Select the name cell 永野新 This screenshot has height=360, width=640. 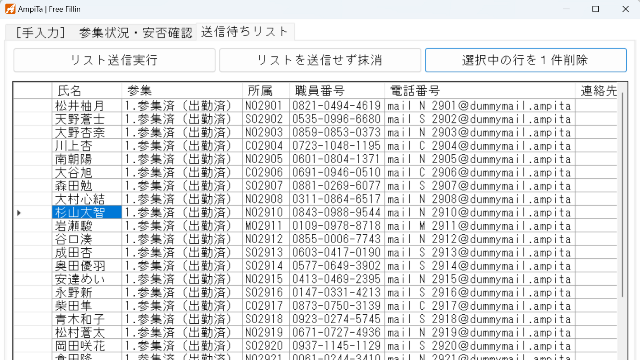click(87, 292)
